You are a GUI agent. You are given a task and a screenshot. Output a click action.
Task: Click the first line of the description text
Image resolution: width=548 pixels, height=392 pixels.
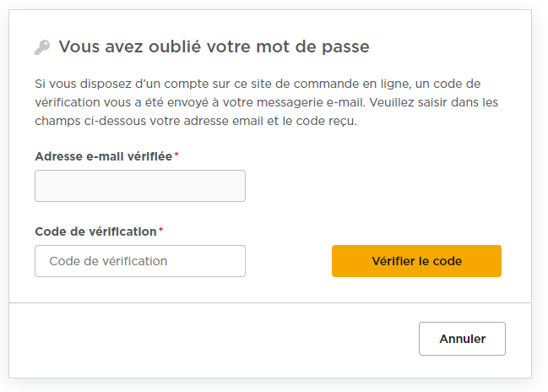(x=262, y=84)
